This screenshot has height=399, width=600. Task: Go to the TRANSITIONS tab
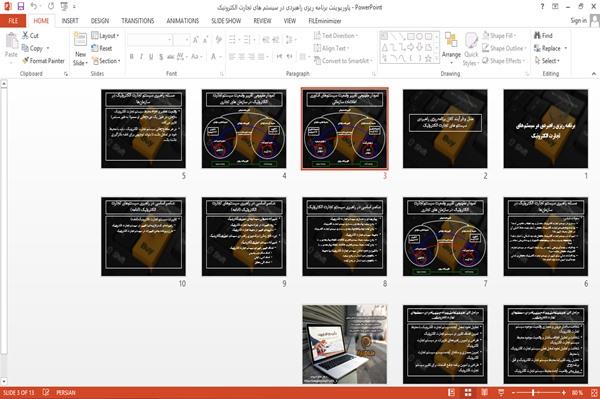(x=138, y=21)
